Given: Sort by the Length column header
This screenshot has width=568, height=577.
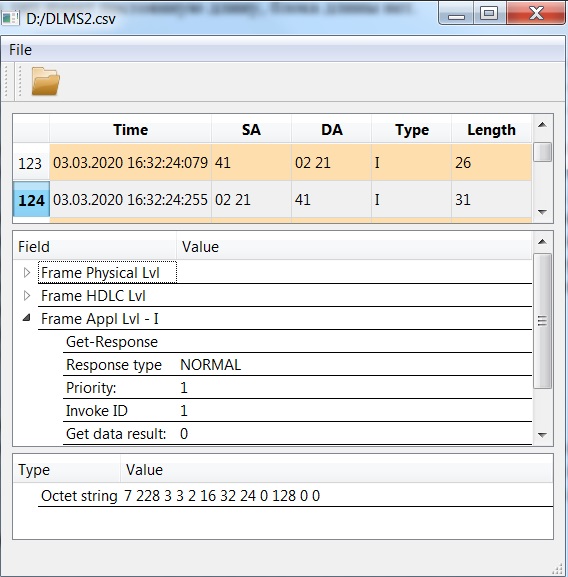Looking at the screenshot, I should pyautogui.click(x=491, y=130).
